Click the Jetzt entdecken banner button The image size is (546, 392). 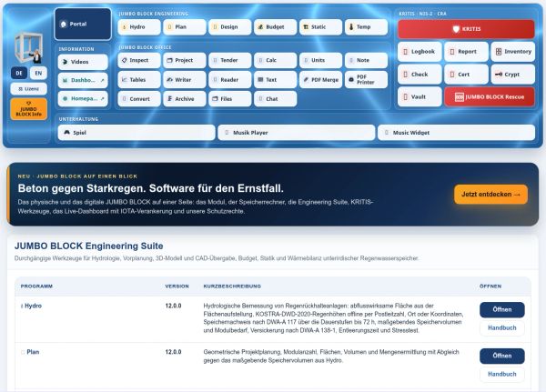490,195
